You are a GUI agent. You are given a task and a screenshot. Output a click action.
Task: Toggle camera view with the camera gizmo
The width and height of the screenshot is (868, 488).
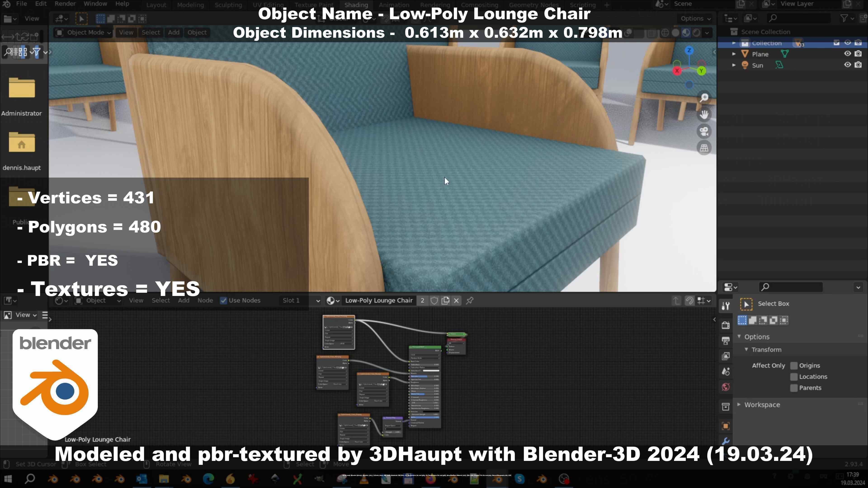tap(704, 131)
